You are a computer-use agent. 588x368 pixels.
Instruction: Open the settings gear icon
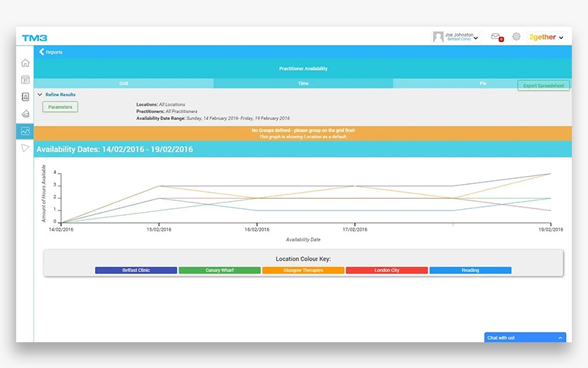pos(517,36)
